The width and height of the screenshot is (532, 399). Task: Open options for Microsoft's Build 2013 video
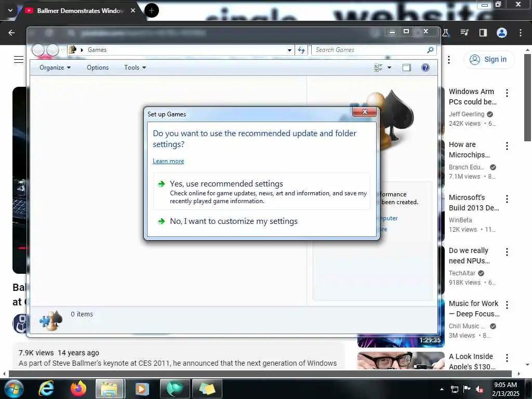507,199
